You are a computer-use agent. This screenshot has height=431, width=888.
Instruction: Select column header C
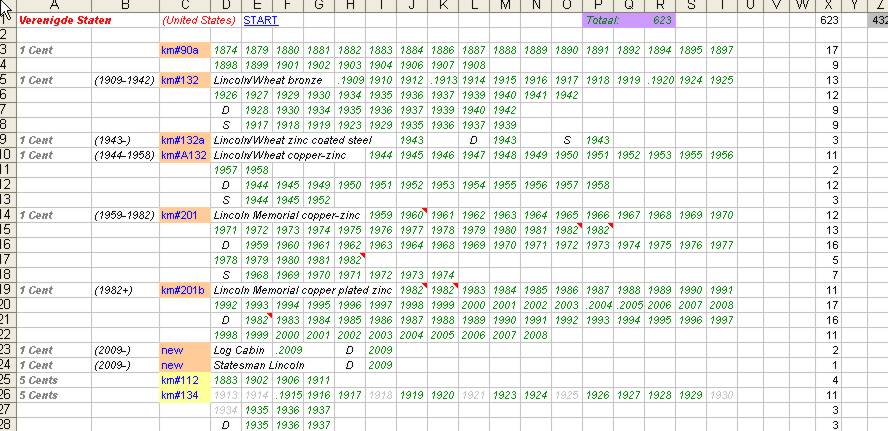tap(185, 5)
